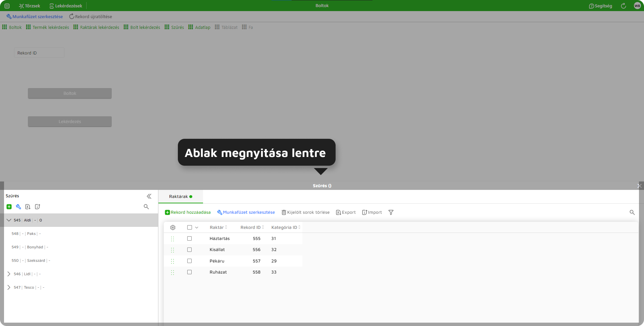Expand the 547 Tesco tree node
Screen dimensions: 644x326
[x=9, y=287]
